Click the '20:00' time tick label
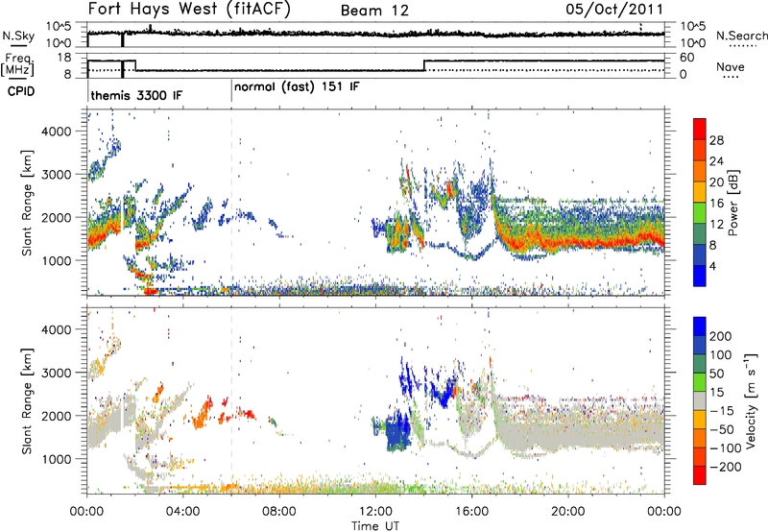This screenshot has height=532, width=768. pos(567,512)
